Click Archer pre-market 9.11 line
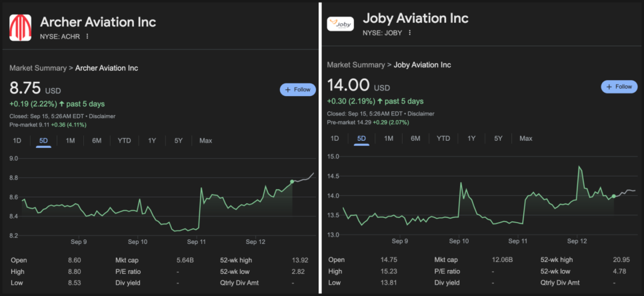This screenshot has height=296, width=644. click(48, 125)
